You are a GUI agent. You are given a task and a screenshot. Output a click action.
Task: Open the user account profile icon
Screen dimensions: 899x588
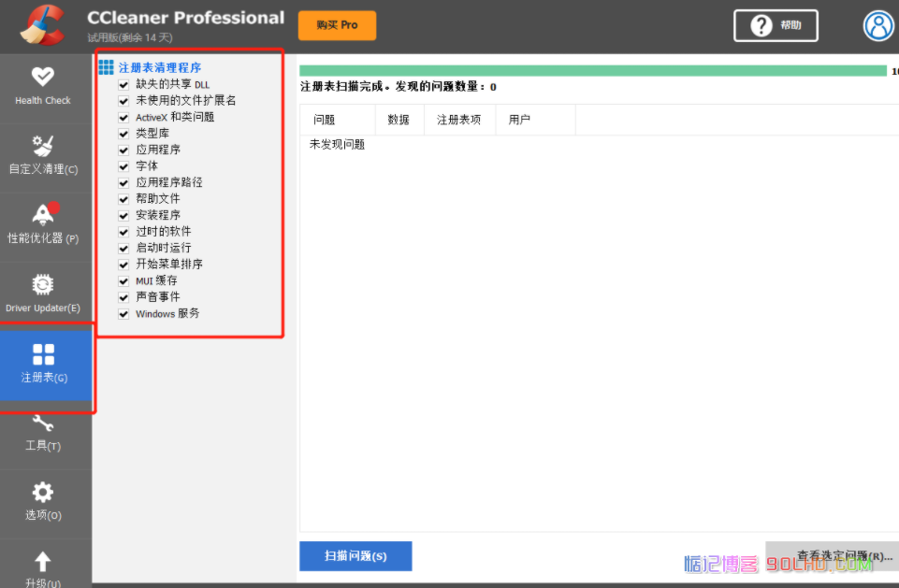coord(878,26)
